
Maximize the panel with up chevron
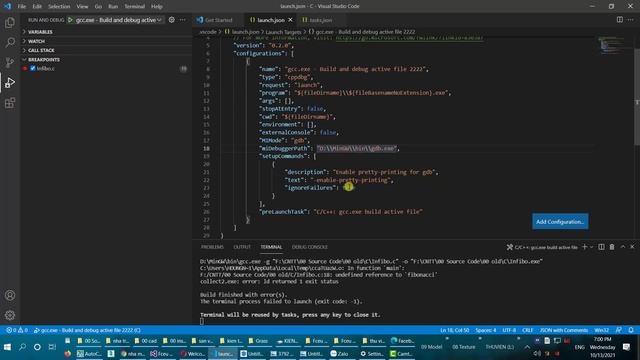(x=622, y=247)
